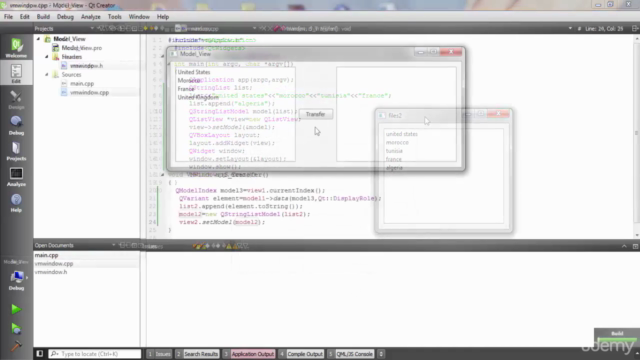This screenshot has width=640, height=360.
Task: Open the editor file selector dropdown
Action: coord(254,29)
